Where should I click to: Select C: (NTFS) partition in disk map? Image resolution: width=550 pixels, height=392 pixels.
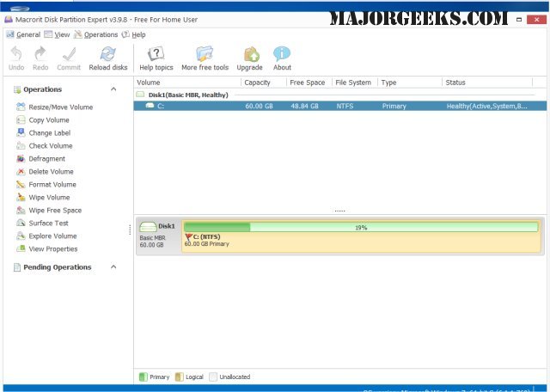(361, 237)
